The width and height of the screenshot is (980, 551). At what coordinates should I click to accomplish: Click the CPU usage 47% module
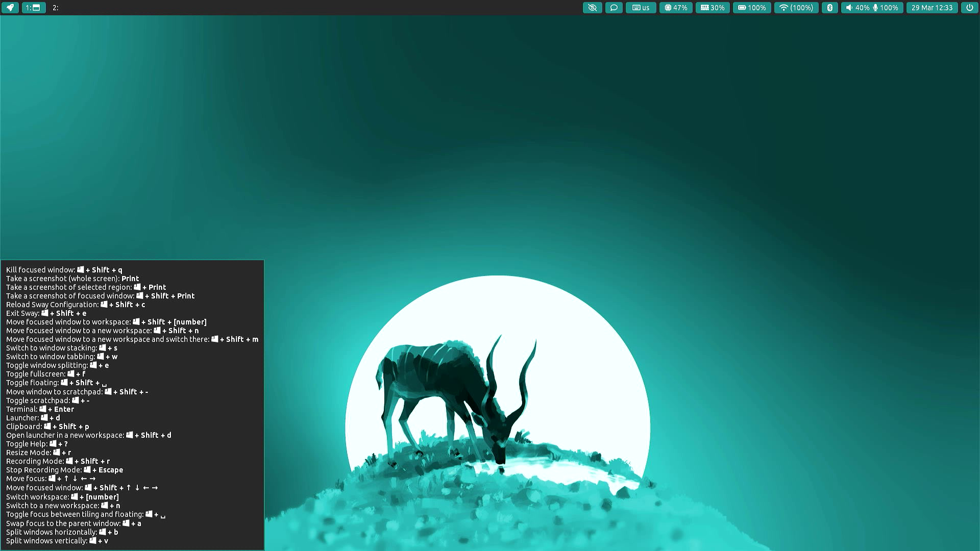coord(675,8)
